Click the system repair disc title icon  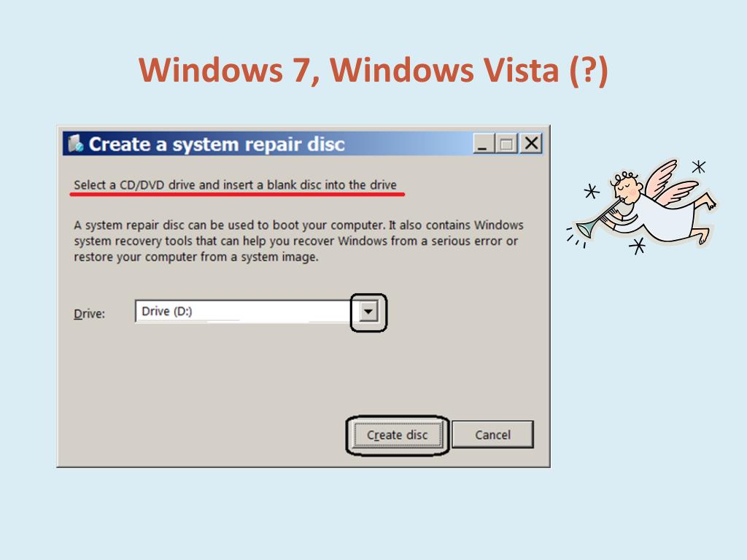point(75,144)
